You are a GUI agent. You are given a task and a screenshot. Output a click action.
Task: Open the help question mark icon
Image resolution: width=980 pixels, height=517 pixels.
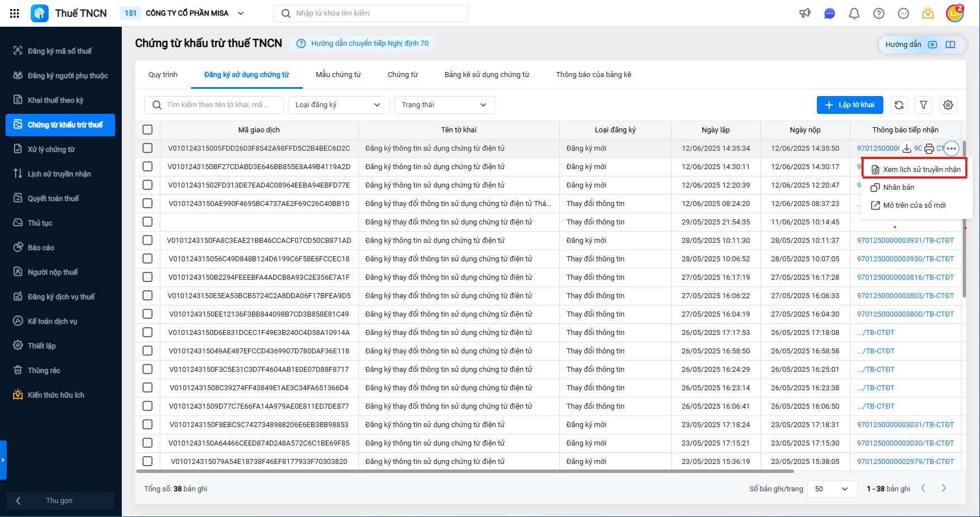pyautogui.click(x=879, y=13)
